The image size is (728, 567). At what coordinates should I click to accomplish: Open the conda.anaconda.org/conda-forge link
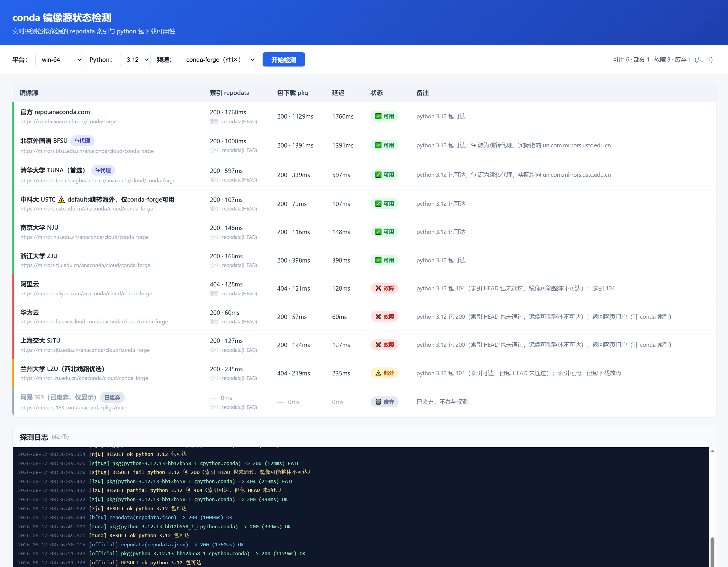(68, 122)
